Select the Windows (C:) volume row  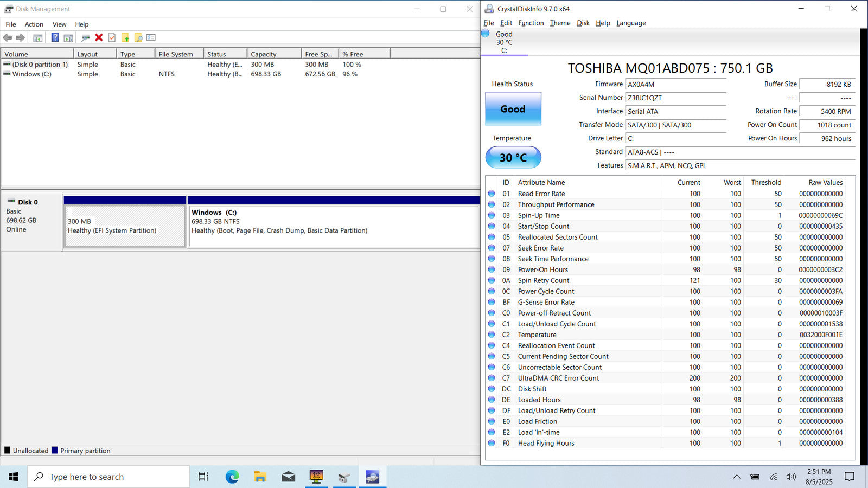(x=195, y=74)
